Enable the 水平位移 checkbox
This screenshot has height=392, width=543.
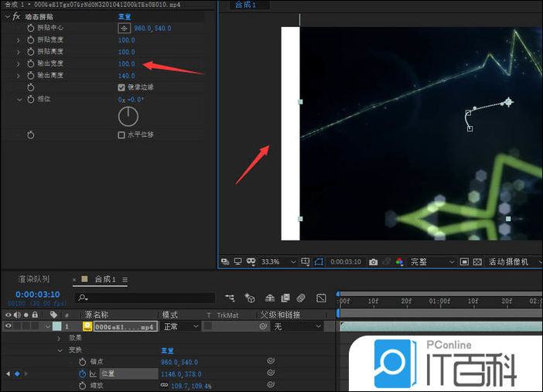[121, 135]
